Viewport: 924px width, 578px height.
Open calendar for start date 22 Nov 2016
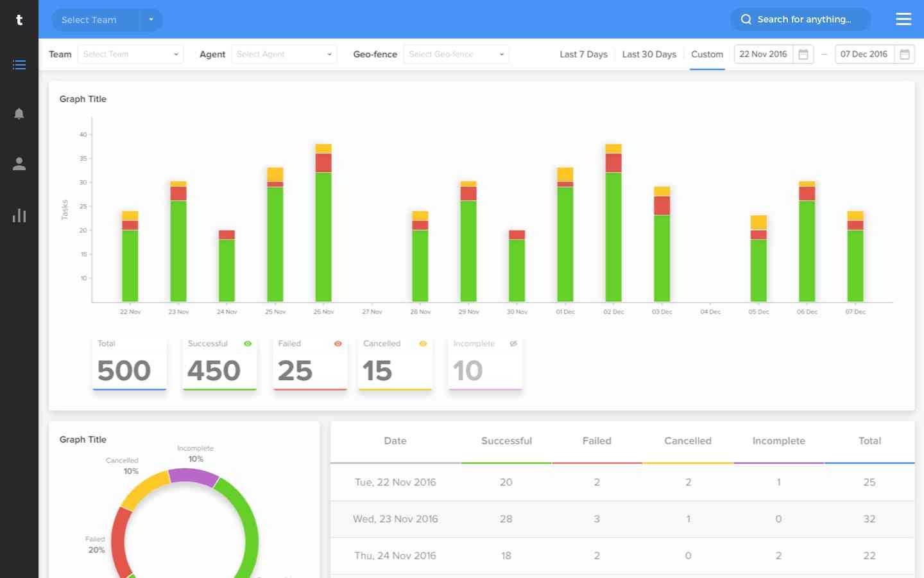coord(803,55)
